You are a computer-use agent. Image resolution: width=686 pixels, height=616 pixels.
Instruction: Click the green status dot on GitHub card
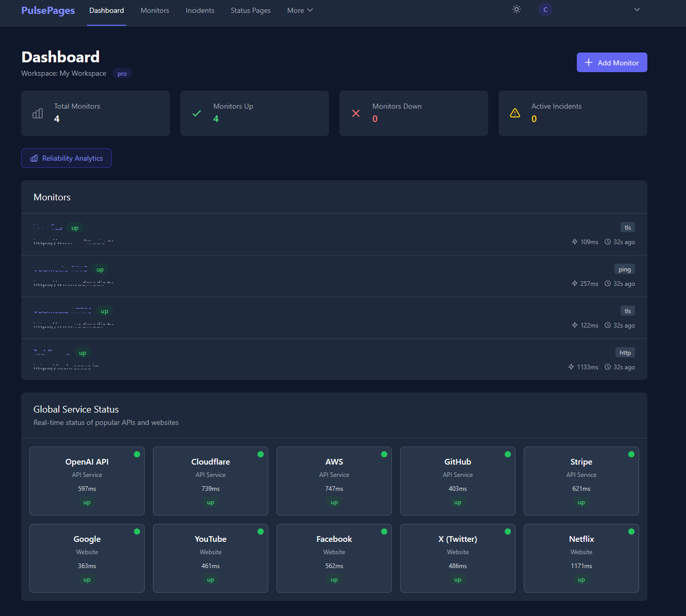(x=508, y=454)
